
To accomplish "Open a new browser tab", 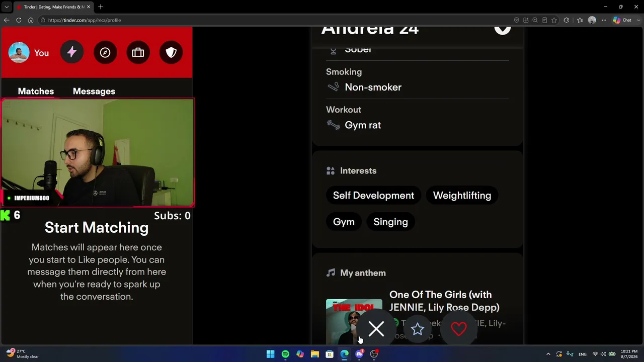I will coord(101,7).
